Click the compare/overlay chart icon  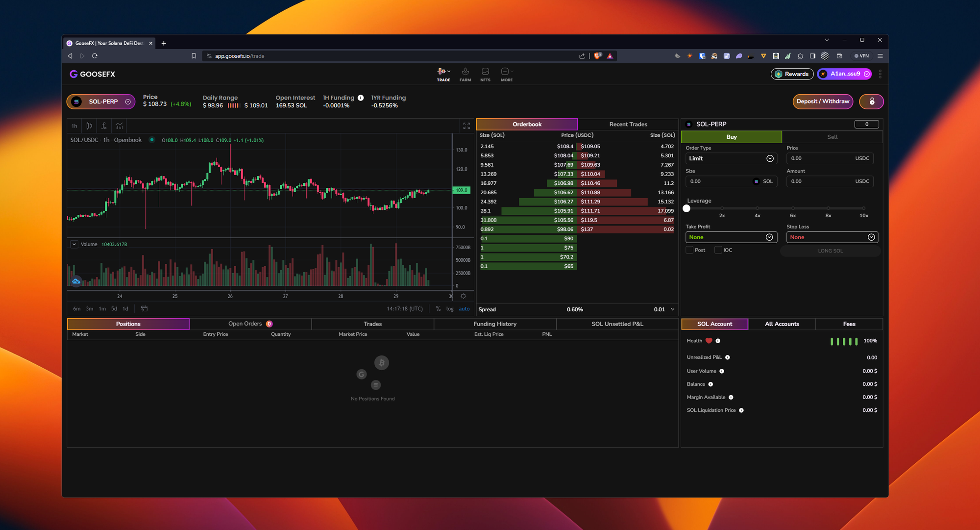coord(119,126)
